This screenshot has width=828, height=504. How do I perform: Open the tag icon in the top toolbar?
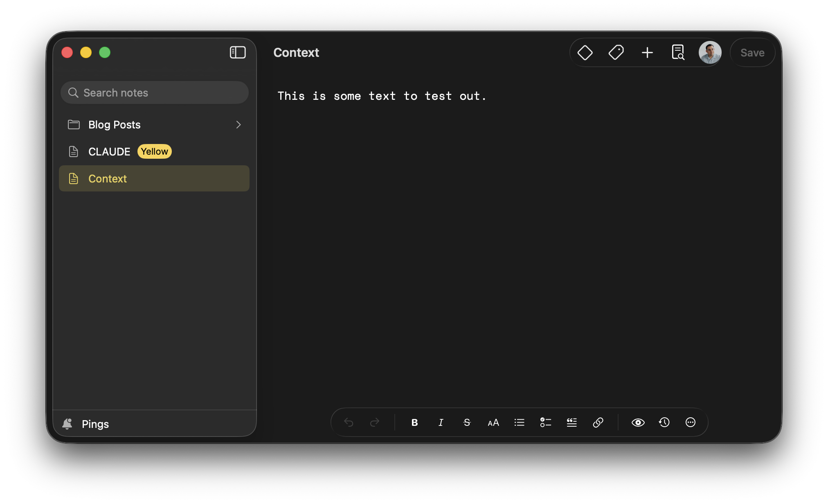616,52
